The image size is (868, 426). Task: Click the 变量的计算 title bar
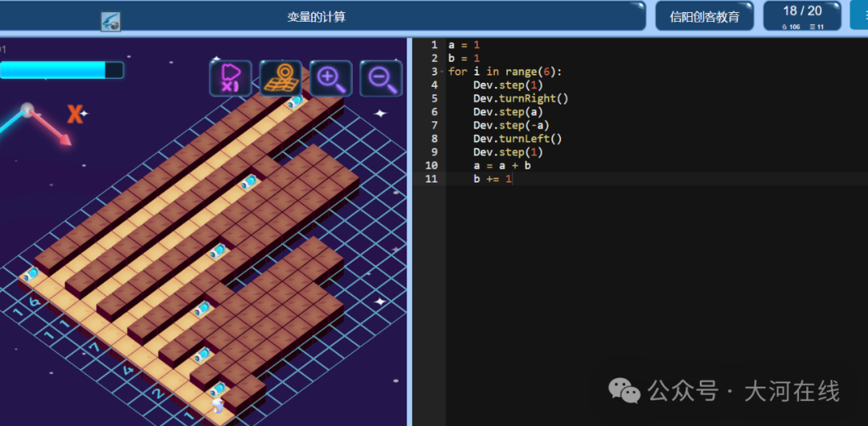(x=316, y=17)
